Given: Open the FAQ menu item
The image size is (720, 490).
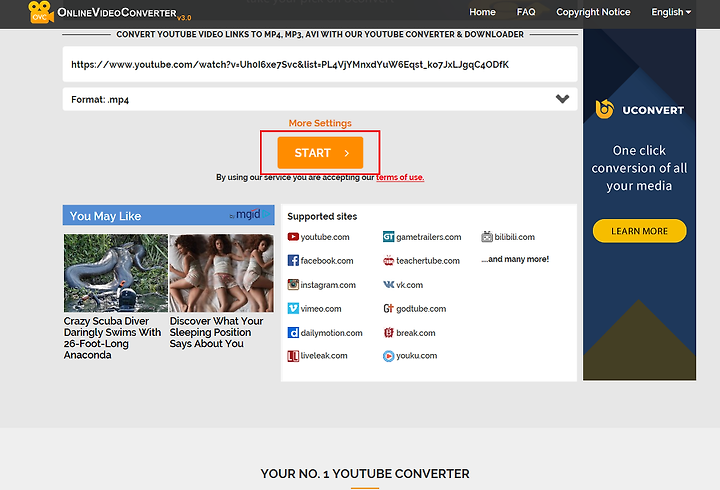Looking at the screenshot, I should (526, 12).
